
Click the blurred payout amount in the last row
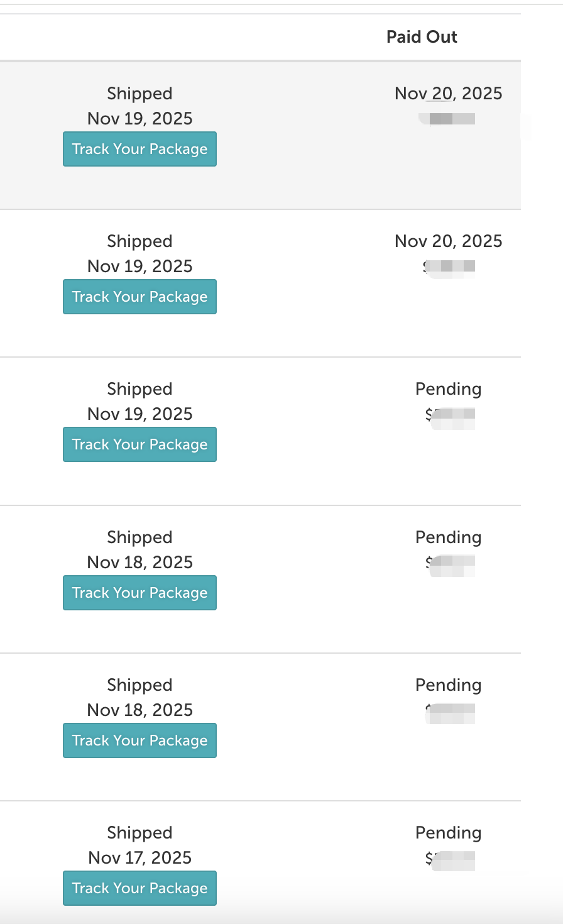(451, 859)
